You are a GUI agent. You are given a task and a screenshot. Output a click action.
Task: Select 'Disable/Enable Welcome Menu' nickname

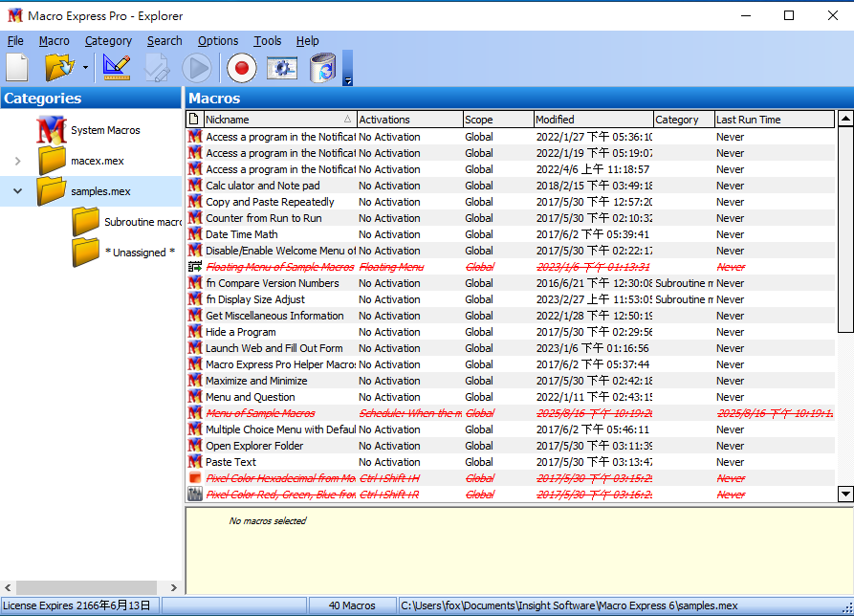click(x=280, y=251)
